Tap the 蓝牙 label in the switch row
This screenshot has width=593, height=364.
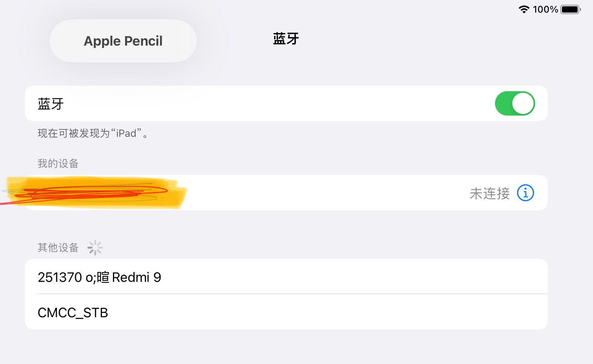pos(51,104)
